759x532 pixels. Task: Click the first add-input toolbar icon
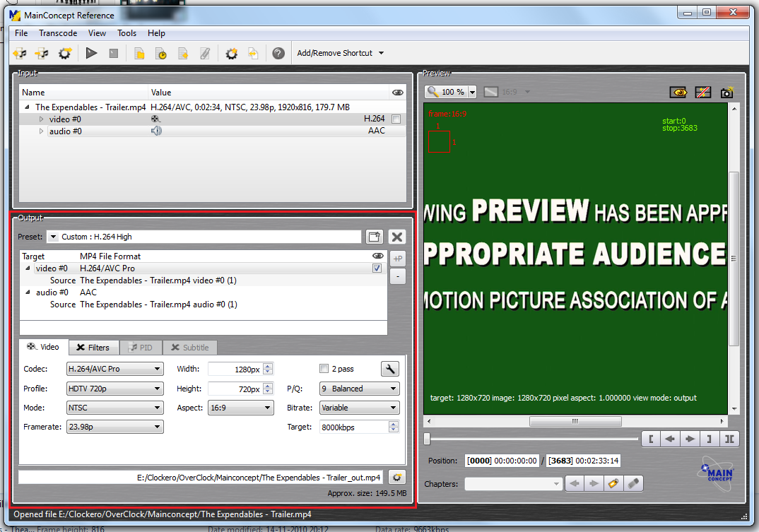20,53
